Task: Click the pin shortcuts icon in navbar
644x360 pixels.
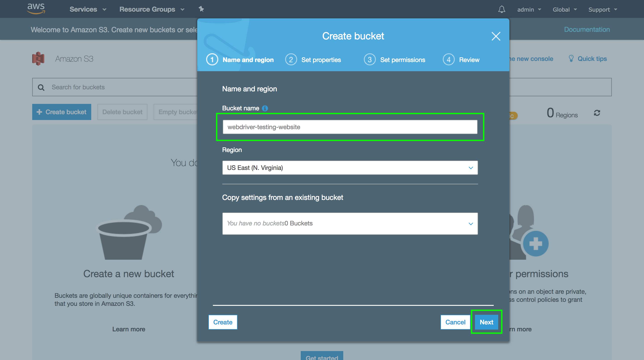Action: [201, 9]
